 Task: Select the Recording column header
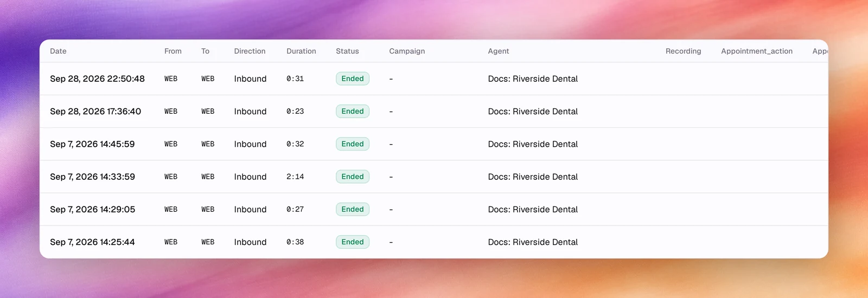click(x=683, y=51)
